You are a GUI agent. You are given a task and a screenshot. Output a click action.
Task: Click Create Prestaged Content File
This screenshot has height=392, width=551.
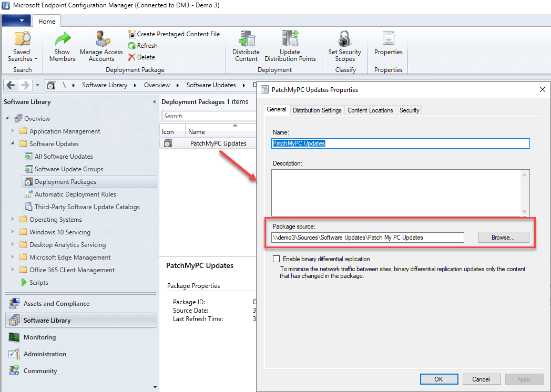point(174,34)
